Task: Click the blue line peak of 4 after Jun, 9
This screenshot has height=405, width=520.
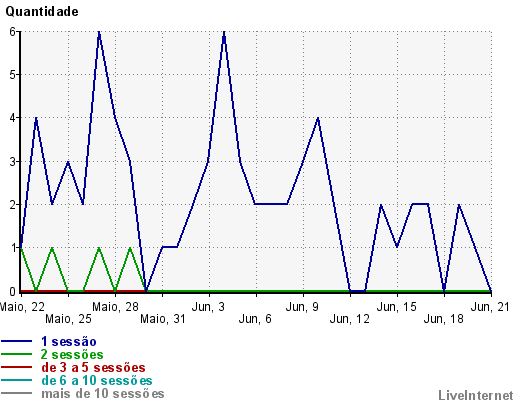Action: coord(318,118)
